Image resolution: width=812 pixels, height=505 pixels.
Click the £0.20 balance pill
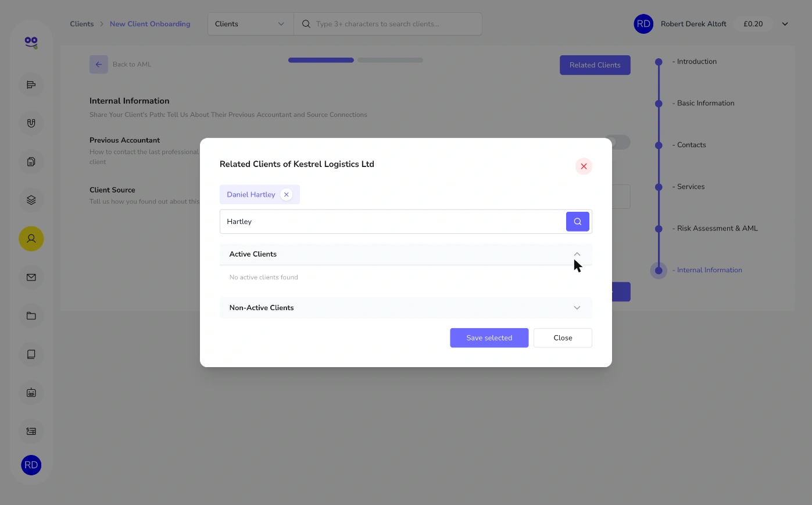(753, 24)
